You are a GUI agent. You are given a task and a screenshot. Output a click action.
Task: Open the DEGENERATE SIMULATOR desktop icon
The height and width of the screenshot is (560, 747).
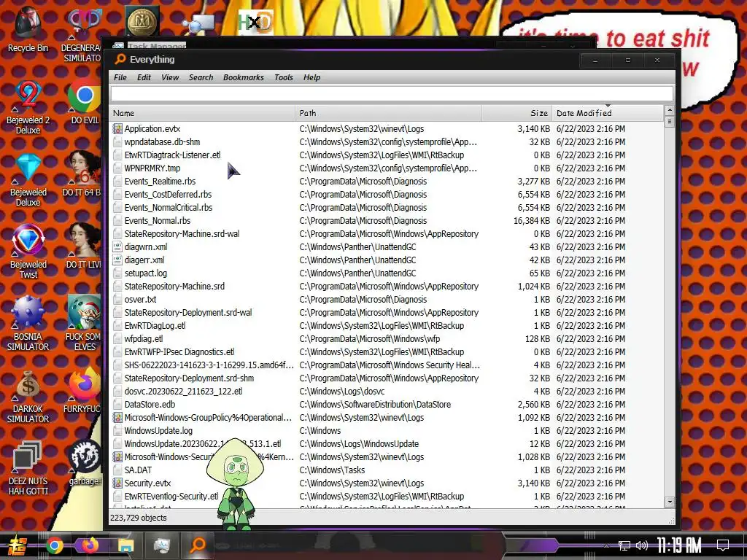coord(82,36)
